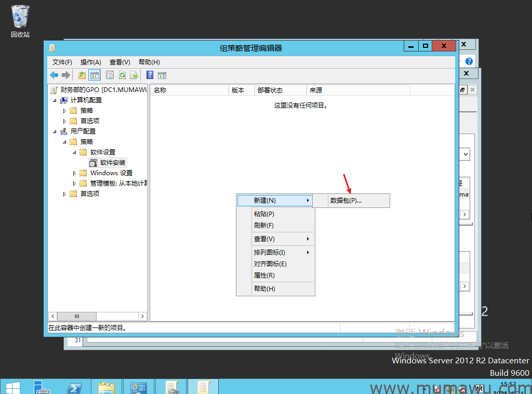The width and height of the screenshot is (532, 394).
Task: Click the Back arrow in the toolbar
Action: [x=54, y=75]
